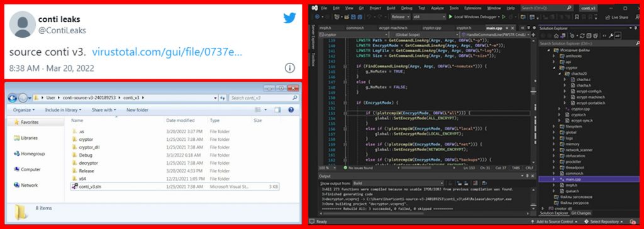Click the Search conti_v3 field
This screenshot has height=229, width=644.
pos(264,98)
